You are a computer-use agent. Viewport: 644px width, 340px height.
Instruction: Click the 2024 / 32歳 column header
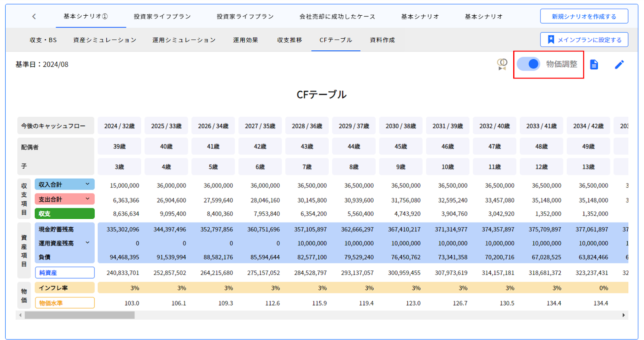coord(119,126)
